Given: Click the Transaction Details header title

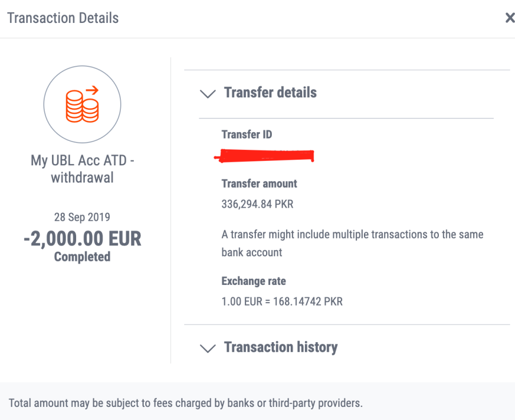Looking at the screenshot, I should coord(63,18).
